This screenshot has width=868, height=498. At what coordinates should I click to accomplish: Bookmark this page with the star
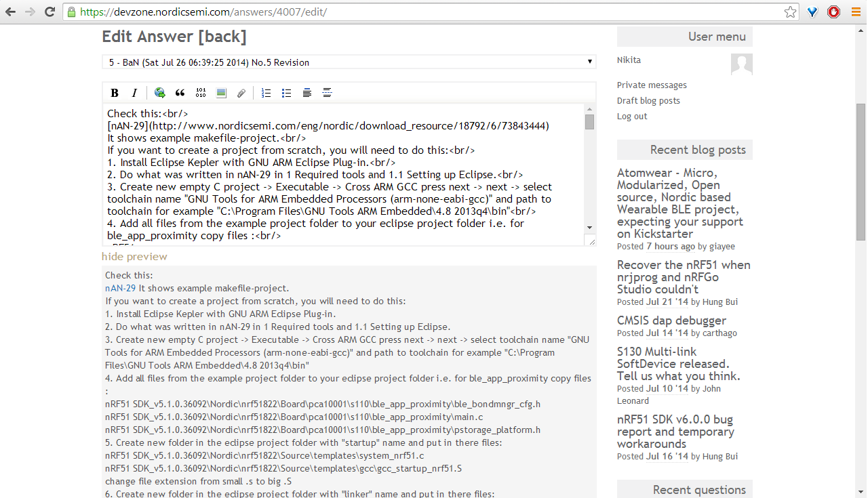pos(790,12)
